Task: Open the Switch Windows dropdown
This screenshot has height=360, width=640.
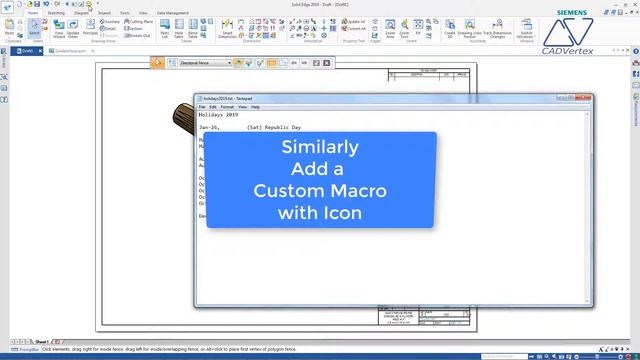Action: click(x=527, y=29)
